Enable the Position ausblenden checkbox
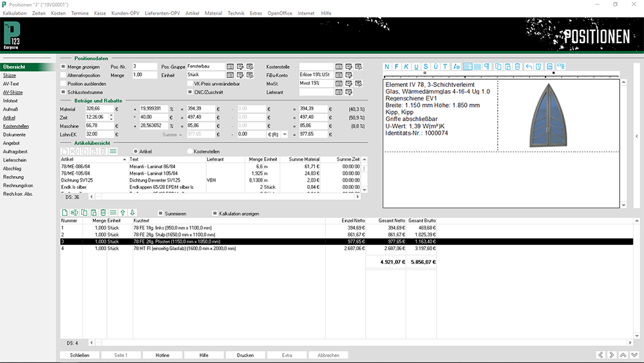The width and height of the screenshot is (644, 363). pyautogui.click(x=63, y=84)
